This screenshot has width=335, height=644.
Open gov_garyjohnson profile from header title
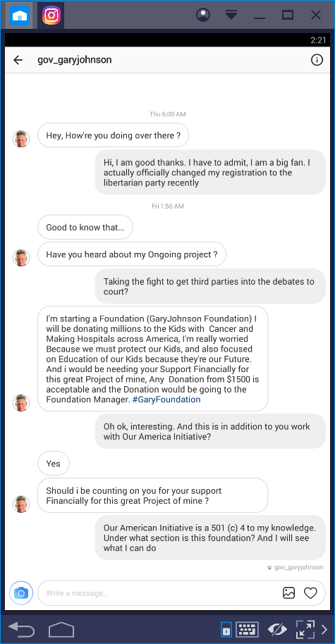pyautogui.click(x=75, y=60)
